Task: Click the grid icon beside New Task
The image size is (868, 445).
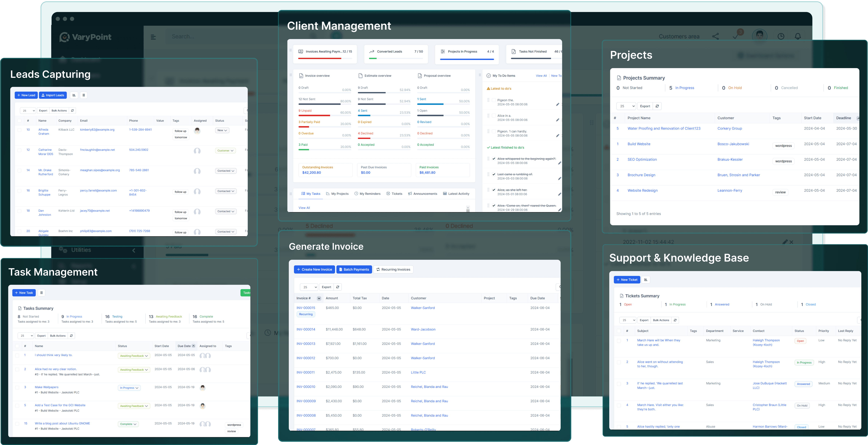Action: pyautogui.click(x=42, y=293)
